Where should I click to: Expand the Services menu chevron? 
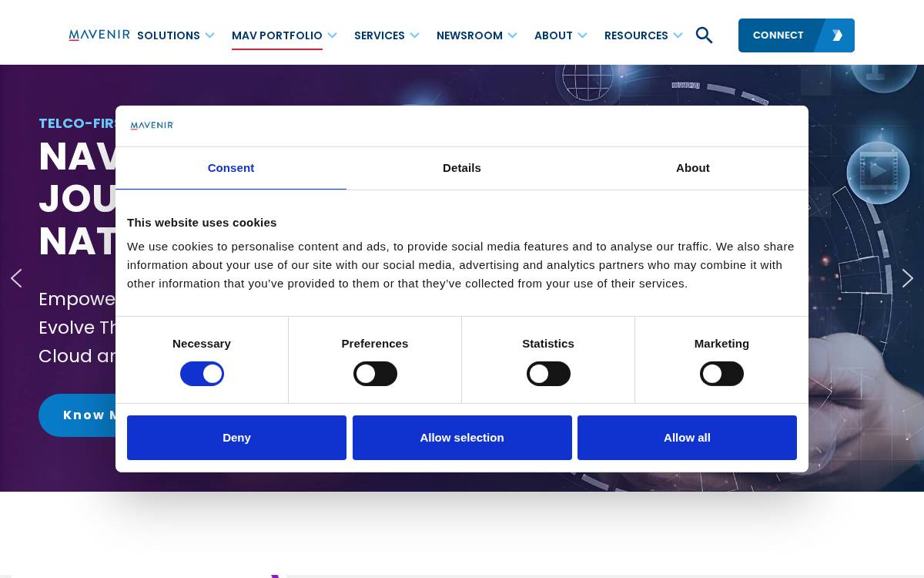[x=414, y=35]
